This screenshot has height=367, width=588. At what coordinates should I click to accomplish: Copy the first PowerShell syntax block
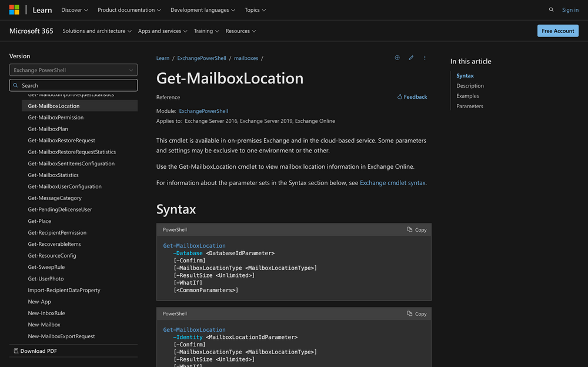pyautogui.click(x=416, y=229)
